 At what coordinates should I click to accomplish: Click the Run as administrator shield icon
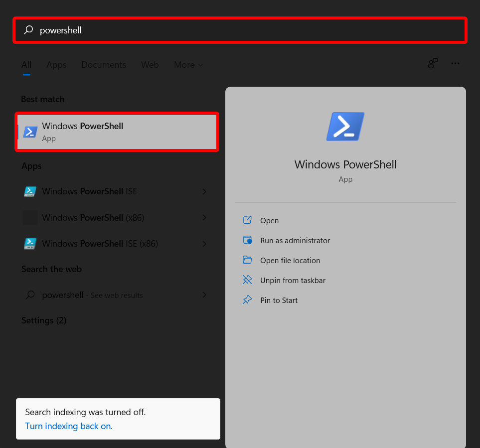coord(247,240)
